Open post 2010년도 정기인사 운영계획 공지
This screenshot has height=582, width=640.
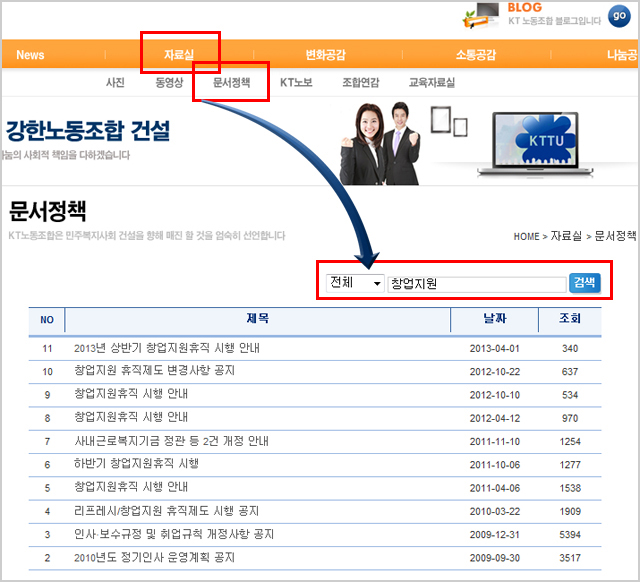coord(154,557)
